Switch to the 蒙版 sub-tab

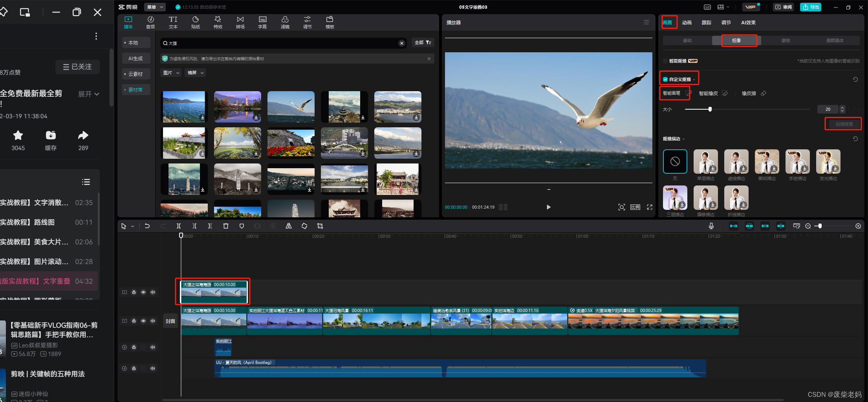tap(786, 40)
